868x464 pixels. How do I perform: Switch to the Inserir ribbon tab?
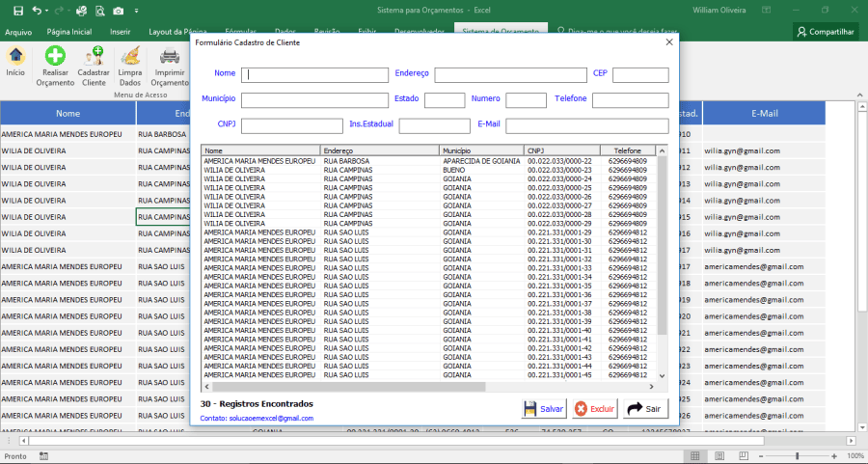pyautogui.click(x=121, y=32)
